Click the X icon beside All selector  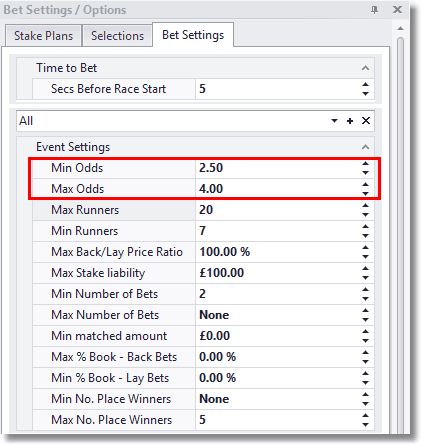(x=366, y=121)
